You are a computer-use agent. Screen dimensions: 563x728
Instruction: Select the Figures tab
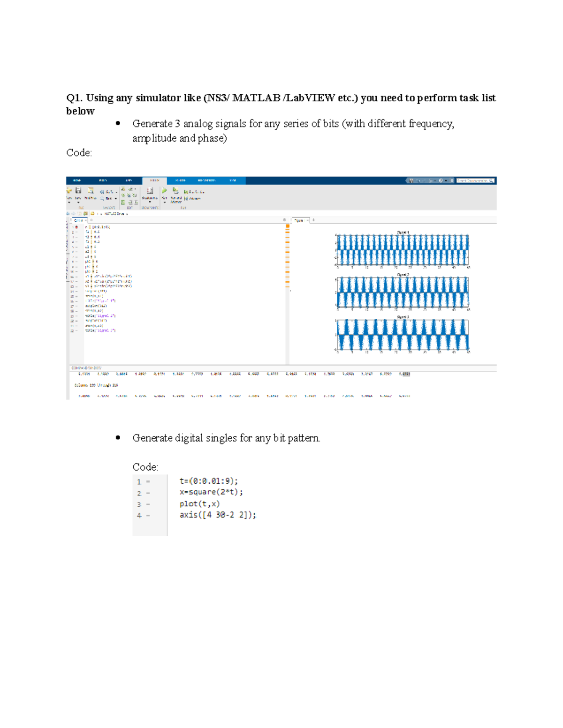[299, 219]
